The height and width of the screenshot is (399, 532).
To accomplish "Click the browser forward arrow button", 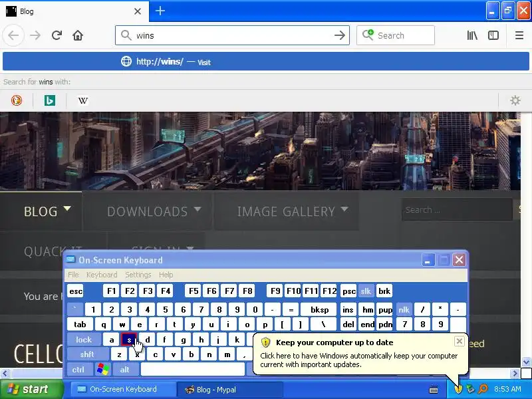I will point(35,35).
